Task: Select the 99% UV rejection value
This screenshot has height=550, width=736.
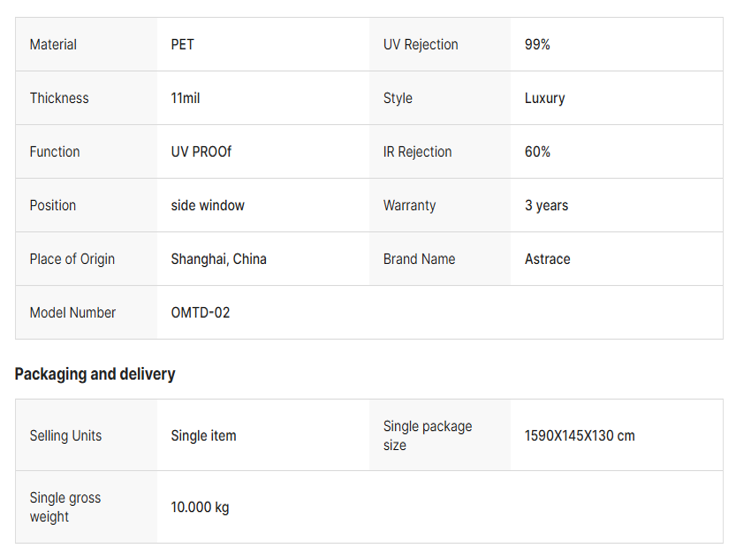Action: point(537,45)
